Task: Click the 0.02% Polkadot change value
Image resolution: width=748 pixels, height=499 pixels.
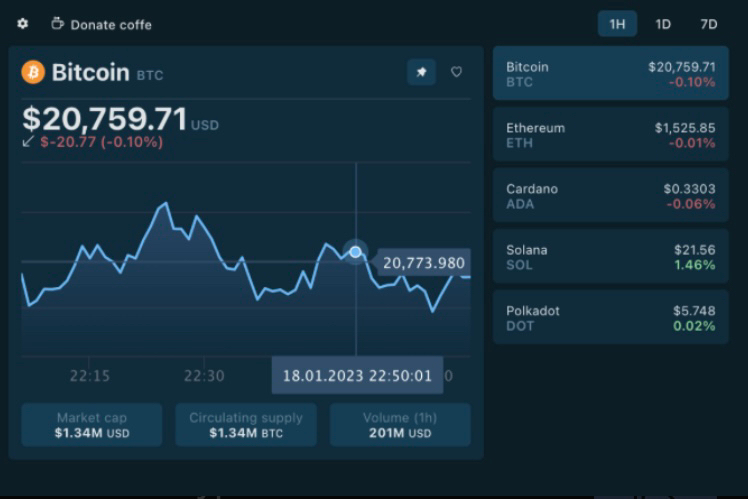Action: coord(694,326)
